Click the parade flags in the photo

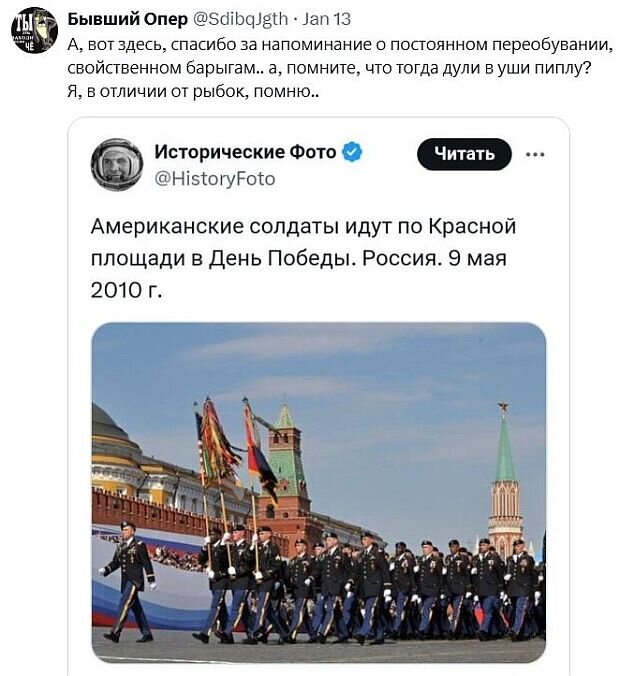coord(236,448)
